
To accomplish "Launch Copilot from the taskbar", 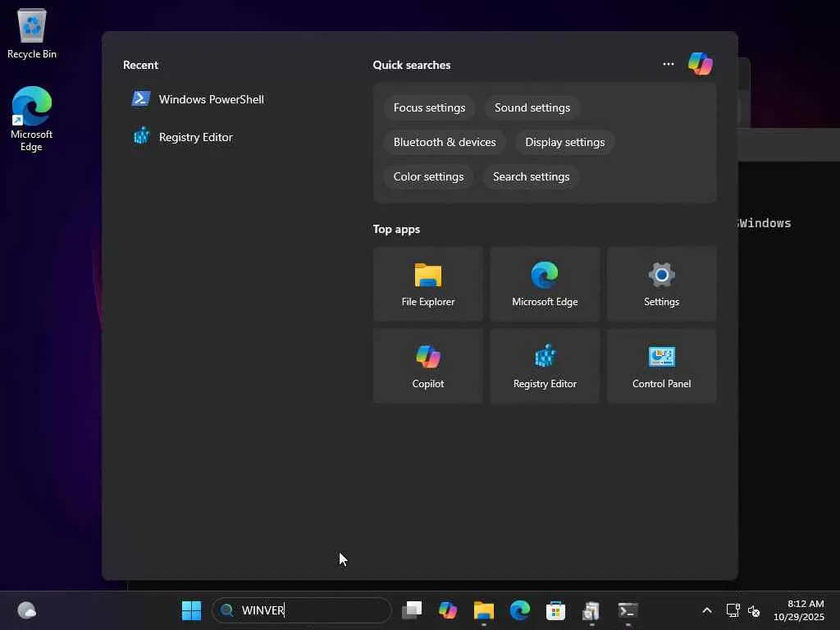I will click(x=447, y=610).
